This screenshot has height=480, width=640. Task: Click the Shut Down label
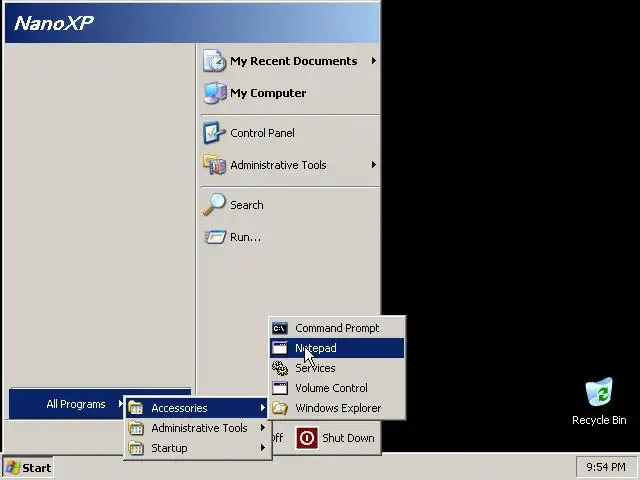(348, 438)
